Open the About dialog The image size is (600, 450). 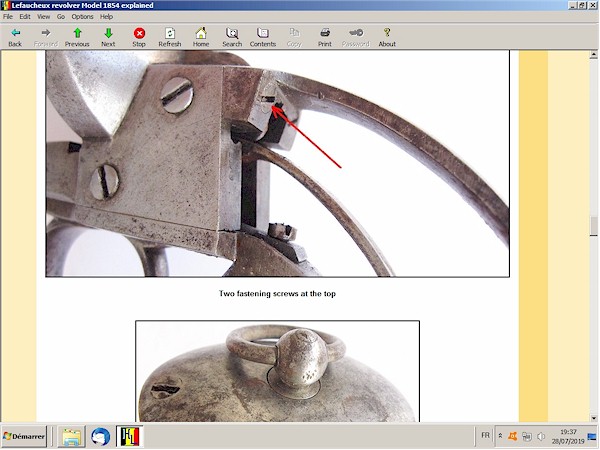click(x=387, y=38)
